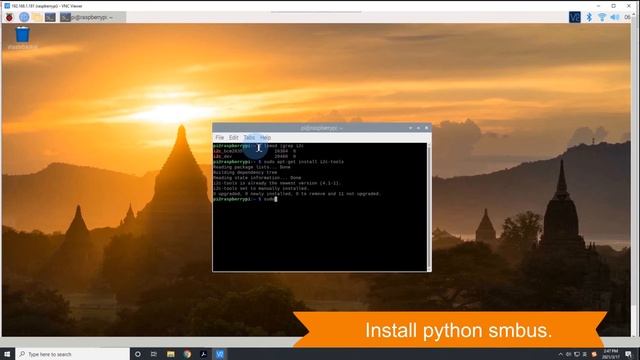The width and height of the screenshot is (640, 360).
Task: Minimize the VNC Viewer window
Action: [x=598, y=6]
